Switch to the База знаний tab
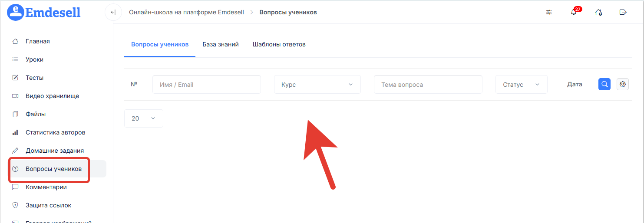644x223 pixels. pos(221,44)
